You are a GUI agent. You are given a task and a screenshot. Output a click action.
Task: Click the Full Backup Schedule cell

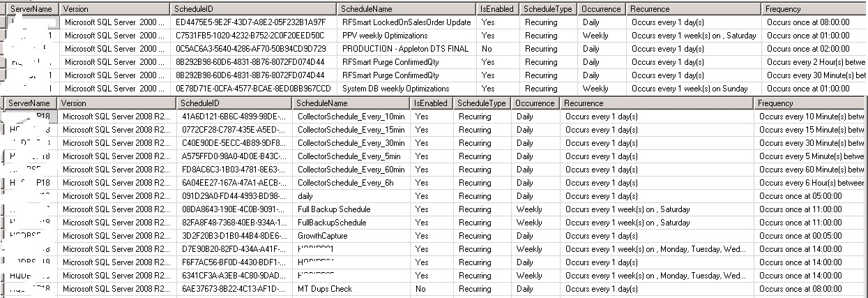click(x=334, y=209)
